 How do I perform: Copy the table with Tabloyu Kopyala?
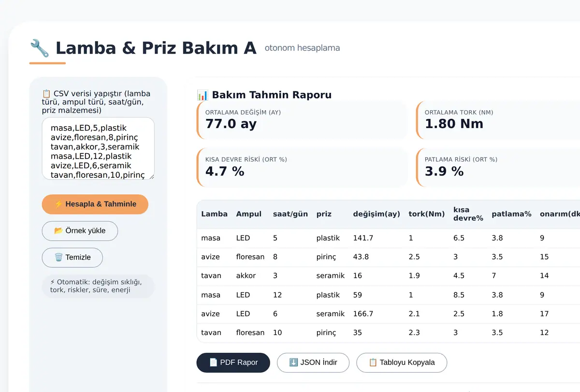(x=402, y=363)
